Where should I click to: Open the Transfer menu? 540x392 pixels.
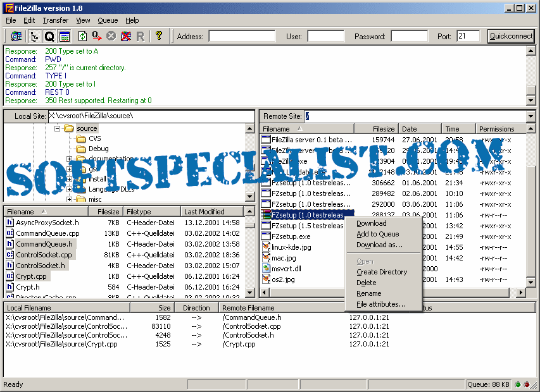(x=55, y=20)
